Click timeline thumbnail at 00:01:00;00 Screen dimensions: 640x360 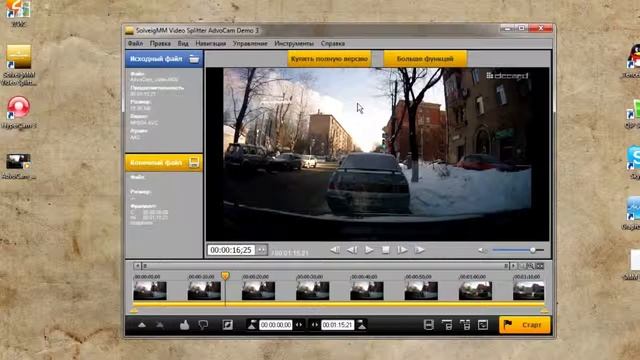tap(476, 291)
